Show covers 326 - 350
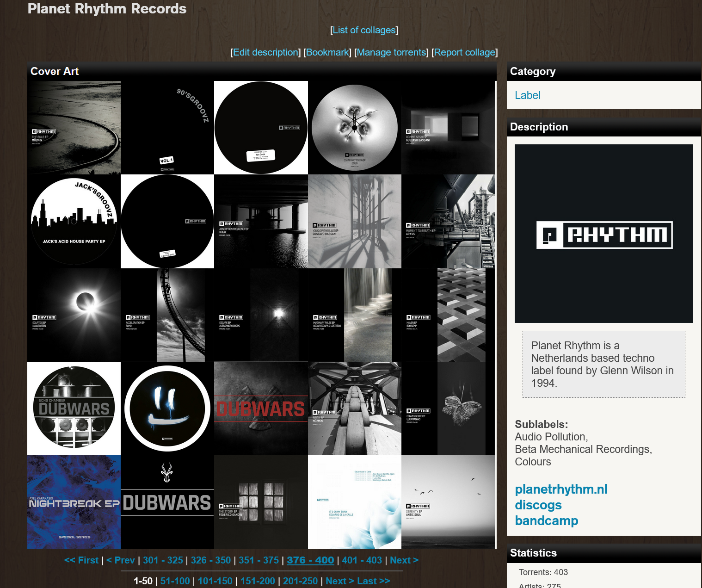 [x=210, y=560]
